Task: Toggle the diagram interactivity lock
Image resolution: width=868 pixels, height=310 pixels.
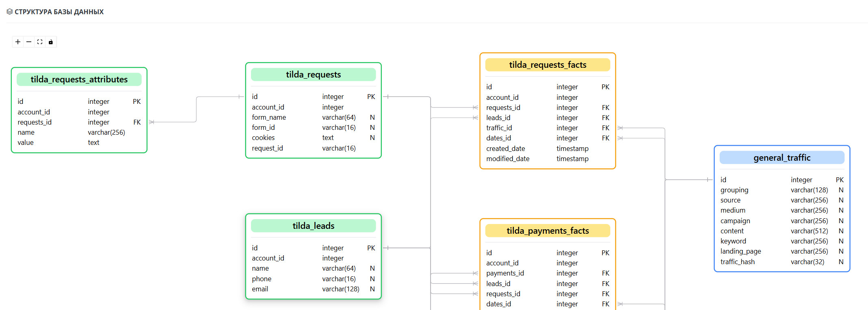Action: pyautogui.click(x=51, y=42)
